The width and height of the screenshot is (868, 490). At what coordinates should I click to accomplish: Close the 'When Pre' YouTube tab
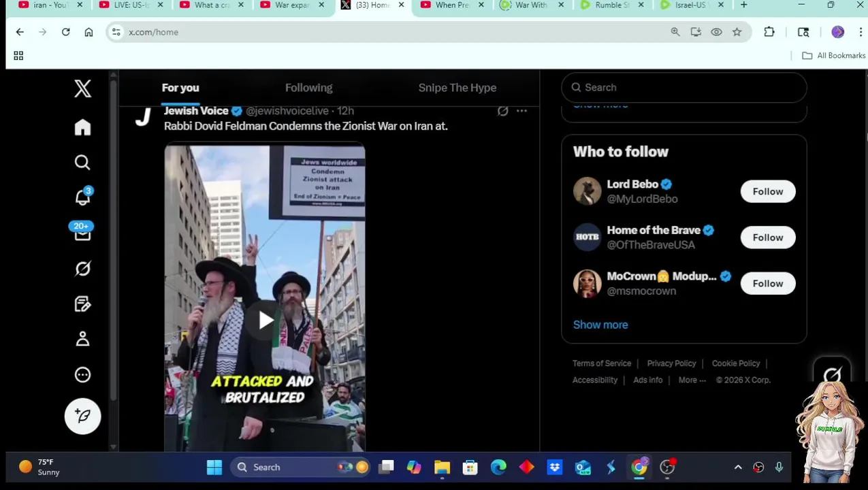pos(481,5)
